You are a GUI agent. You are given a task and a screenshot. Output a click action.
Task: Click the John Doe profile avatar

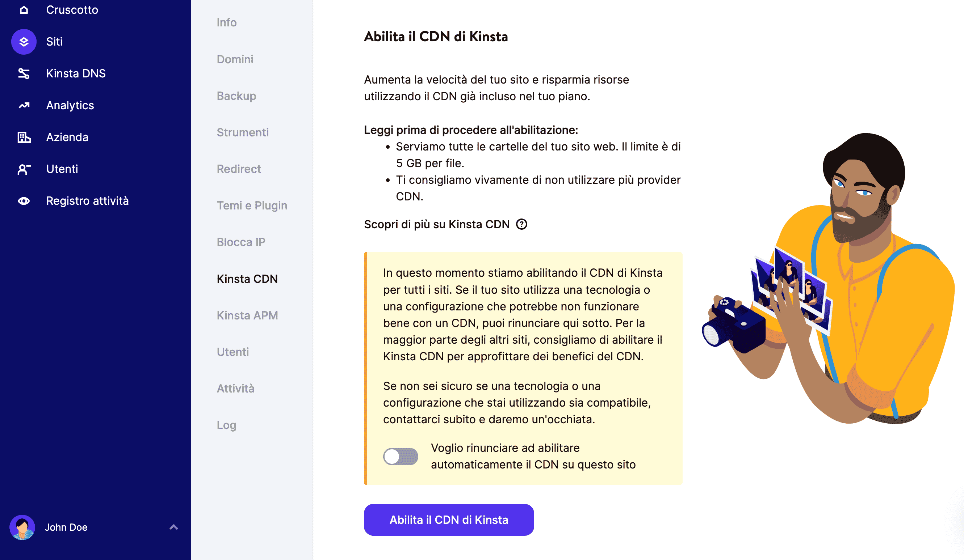click(23, 527)
